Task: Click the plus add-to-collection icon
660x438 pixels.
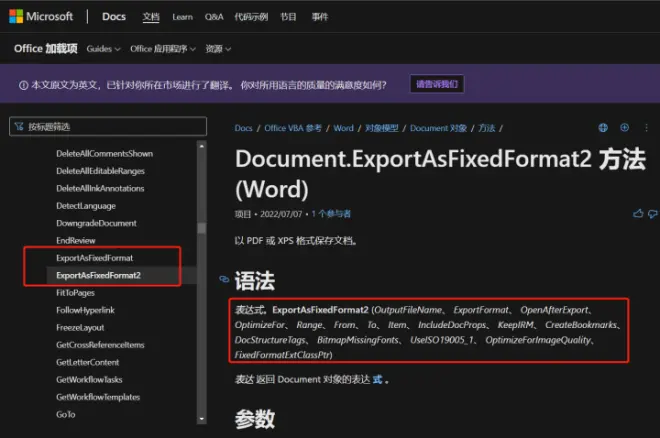Action: click(x=624, y=127)
